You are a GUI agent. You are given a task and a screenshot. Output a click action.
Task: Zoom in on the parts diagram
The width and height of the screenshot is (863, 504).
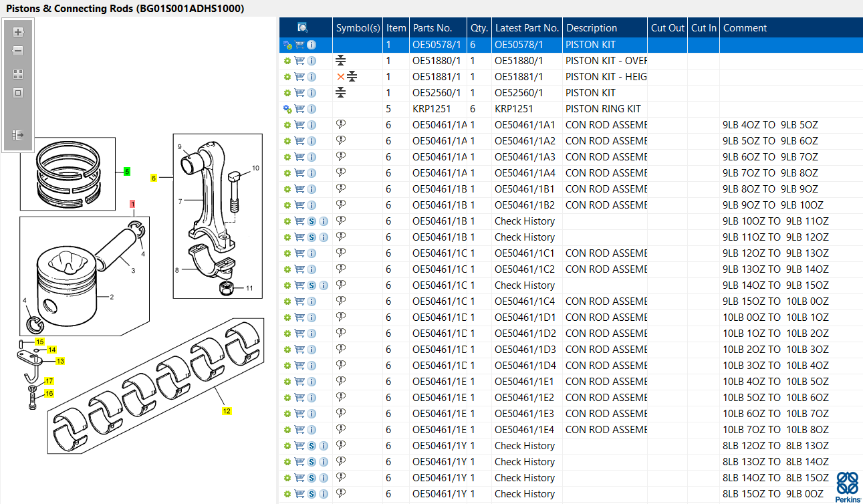(x=18, y=32)
